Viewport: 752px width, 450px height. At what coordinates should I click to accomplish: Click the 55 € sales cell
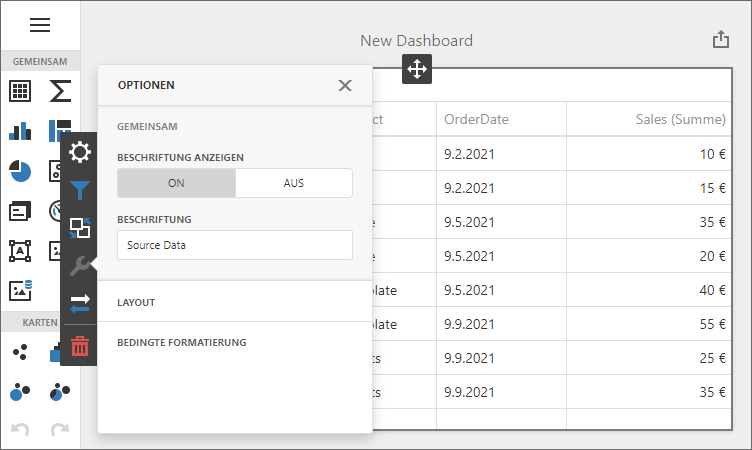648,324
